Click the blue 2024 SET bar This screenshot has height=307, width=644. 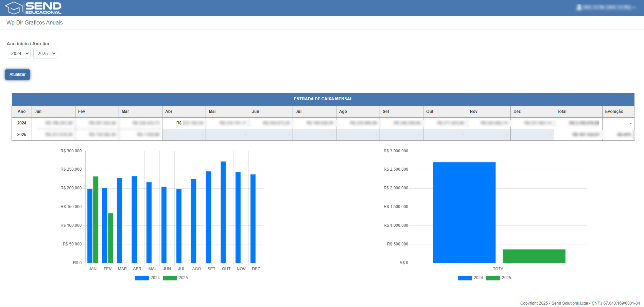pyautogui.click(x=208, y=217)
